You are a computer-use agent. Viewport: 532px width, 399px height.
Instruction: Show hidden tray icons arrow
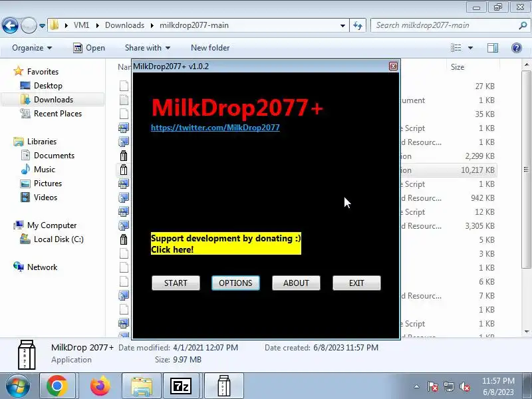click(417, 386)
